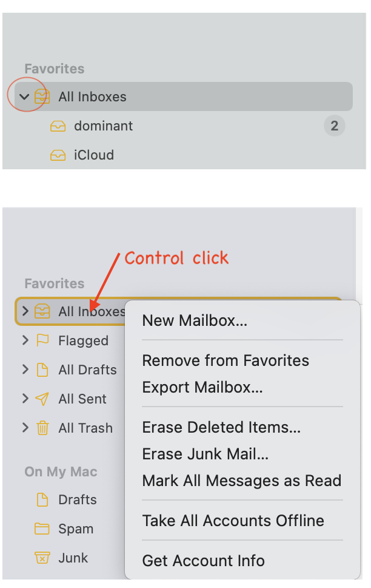Select Mark All Messages as Read
Viewport: 371px width, 588px height.
(x=242, y=481)
